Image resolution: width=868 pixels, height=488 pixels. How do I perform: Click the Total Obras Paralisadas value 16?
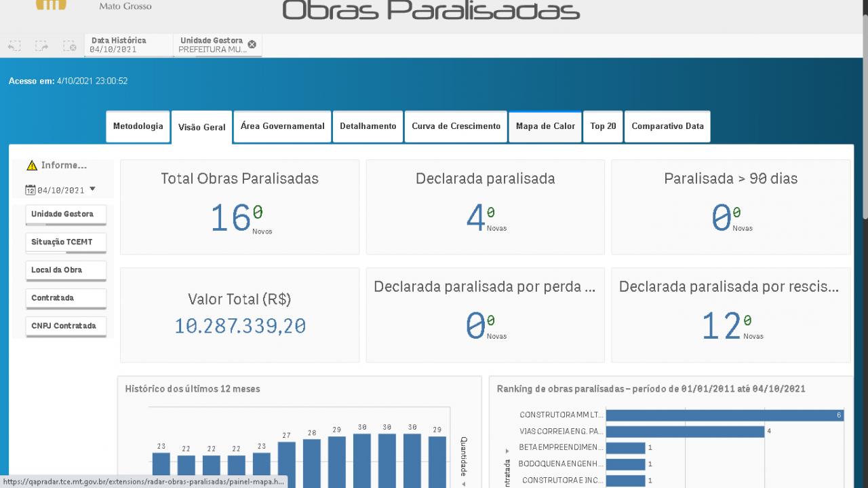coord(230,219)
